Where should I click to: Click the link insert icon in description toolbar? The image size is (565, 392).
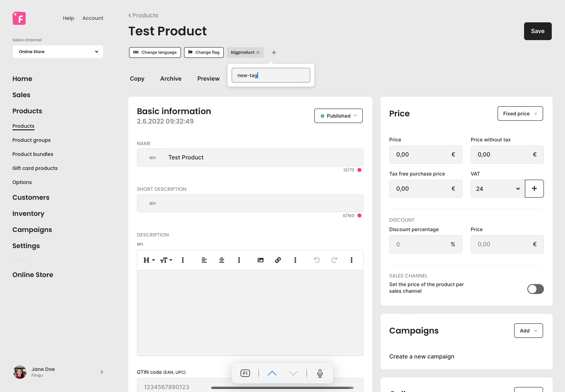[x=278, y=260]
